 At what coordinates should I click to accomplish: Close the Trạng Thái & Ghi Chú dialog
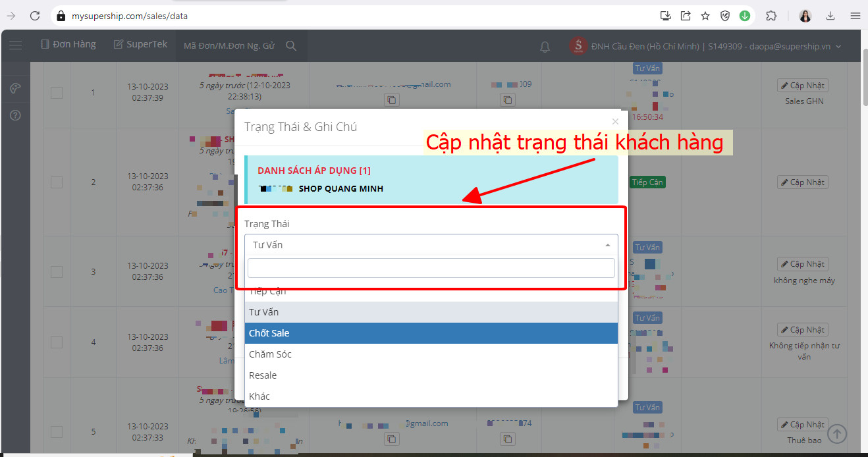click(615, 121)
